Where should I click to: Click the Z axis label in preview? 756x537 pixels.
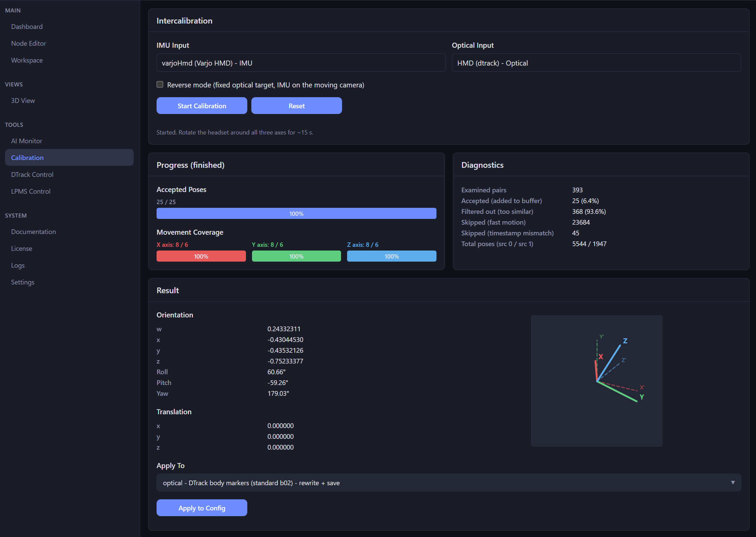[625, 341]
